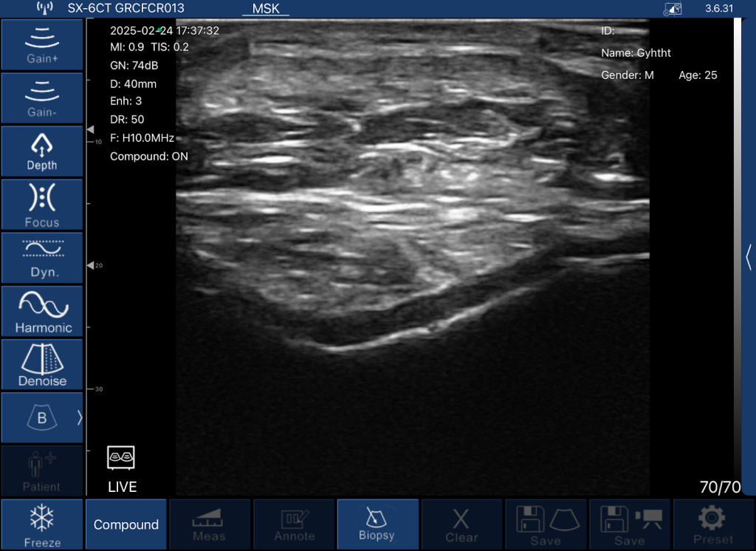Expand the imaging mode list arrow
The height and width of the screenshot is (551, 756).
click(x=80, y=417)
